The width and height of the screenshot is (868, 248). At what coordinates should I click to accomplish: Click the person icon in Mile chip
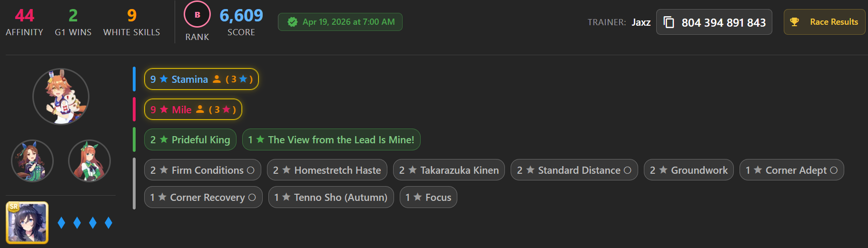click(x=200, y=109)
